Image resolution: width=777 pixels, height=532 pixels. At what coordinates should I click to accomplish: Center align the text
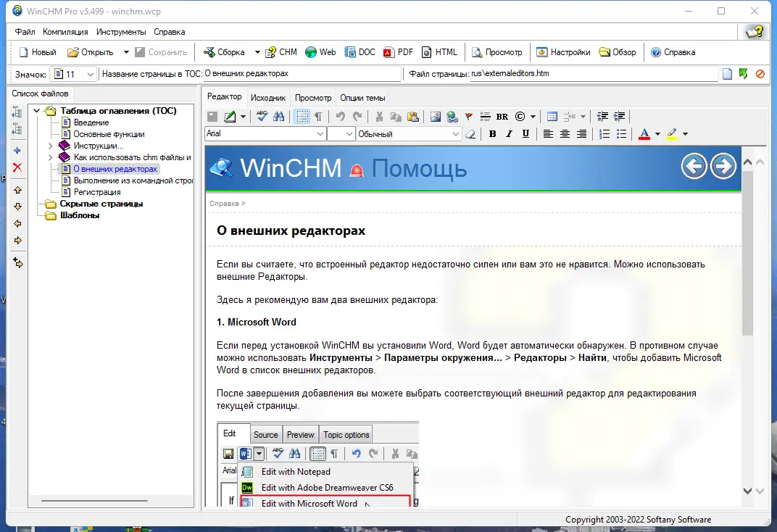click(565, 134)
